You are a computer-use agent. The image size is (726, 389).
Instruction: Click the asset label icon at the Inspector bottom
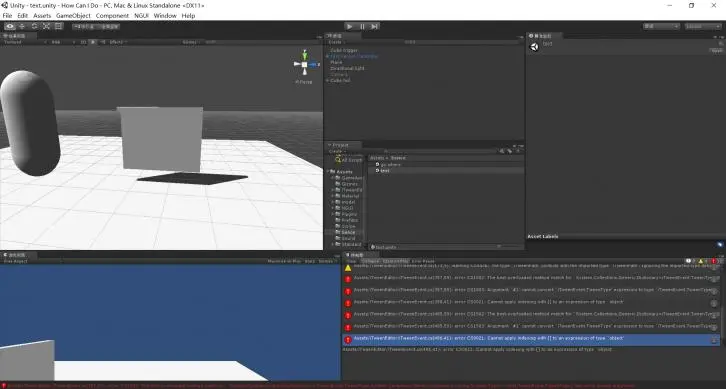point(720,244)
